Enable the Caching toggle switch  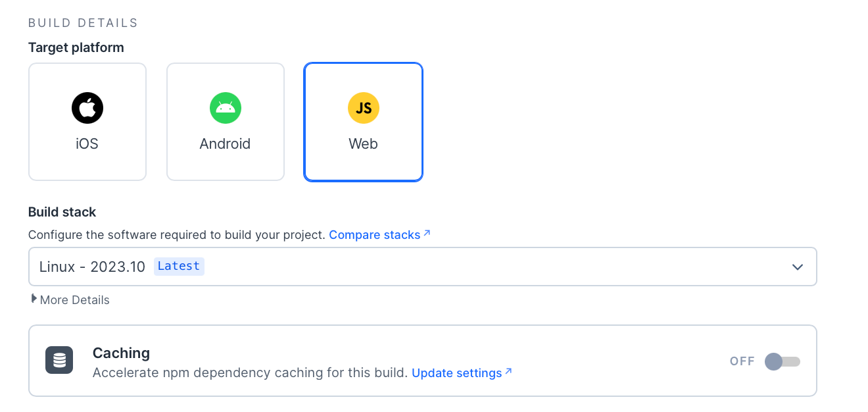click(783, 361)
